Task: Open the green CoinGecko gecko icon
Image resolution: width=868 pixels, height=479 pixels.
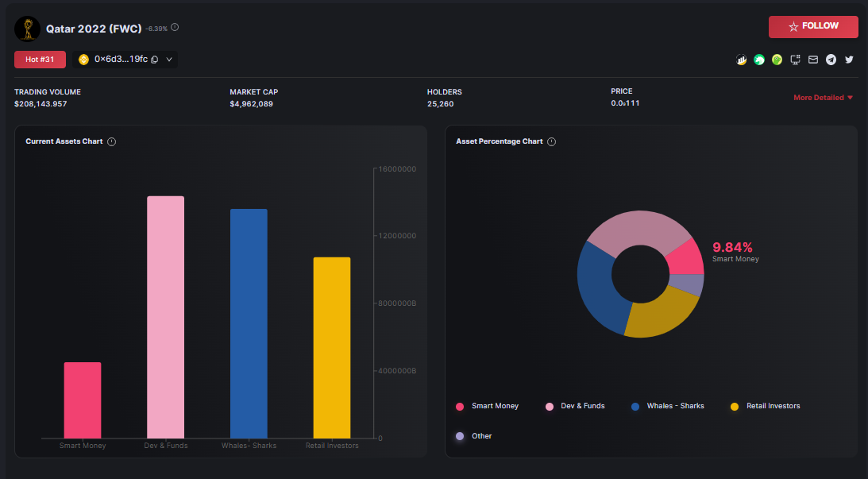Action: click(x=777, y=60)
